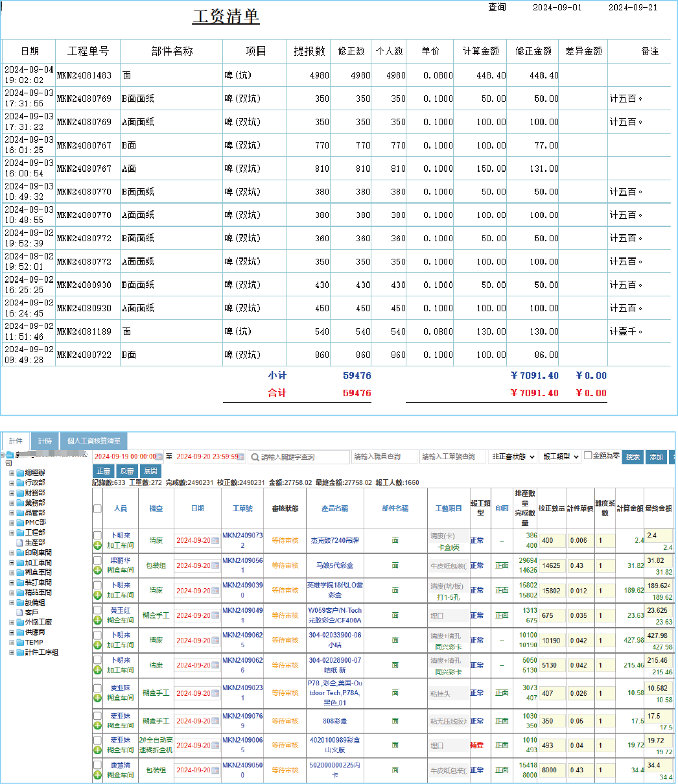The image size is (678, 784).
Task: Click the TEMP folder icon
Action: click(x=20, y=643)
